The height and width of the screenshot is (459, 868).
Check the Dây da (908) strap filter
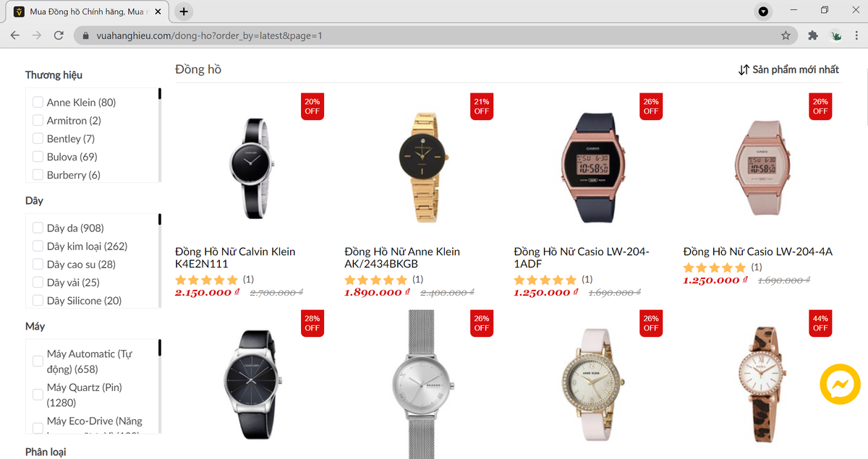[x=38, y=228]
